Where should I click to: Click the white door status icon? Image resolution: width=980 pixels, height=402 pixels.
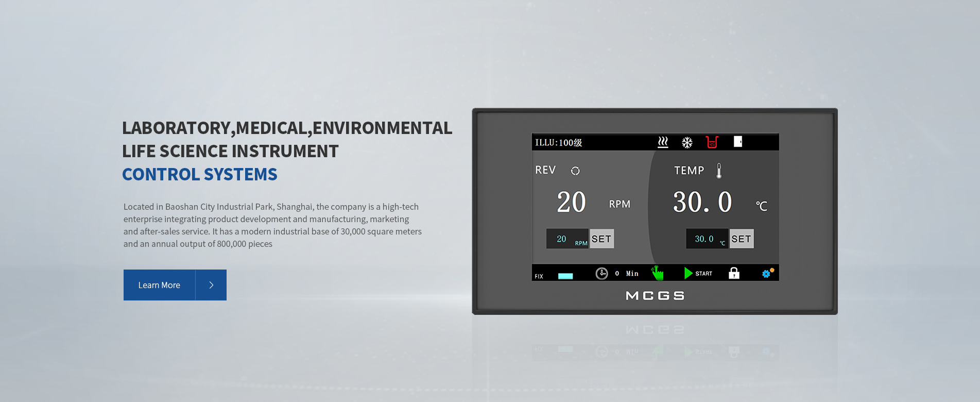[x=737, y=142]
